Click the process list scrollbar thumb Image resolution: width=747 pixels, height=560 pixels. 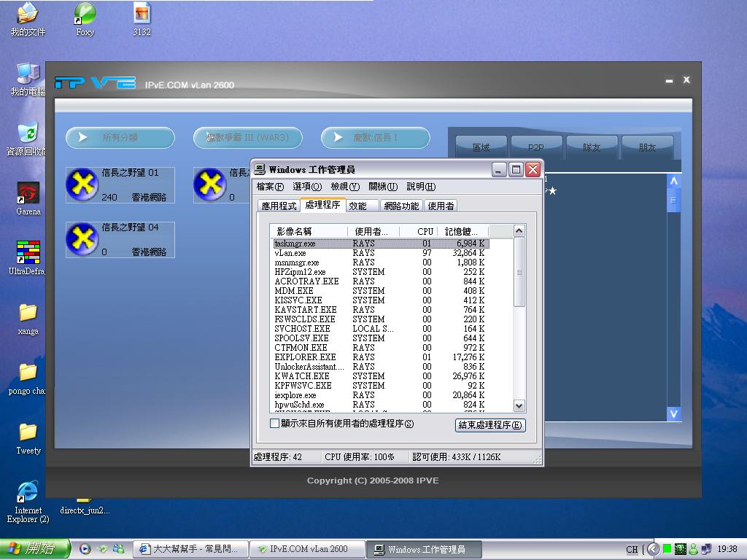tap(519, 273)
